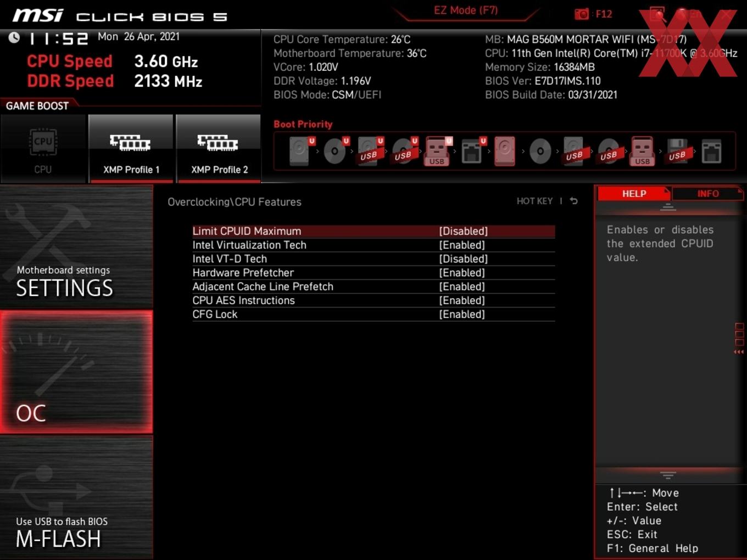747x560 pixels.
Task: Click the CPU Core Temperature 26°C reading
Action: coord(342,40)
